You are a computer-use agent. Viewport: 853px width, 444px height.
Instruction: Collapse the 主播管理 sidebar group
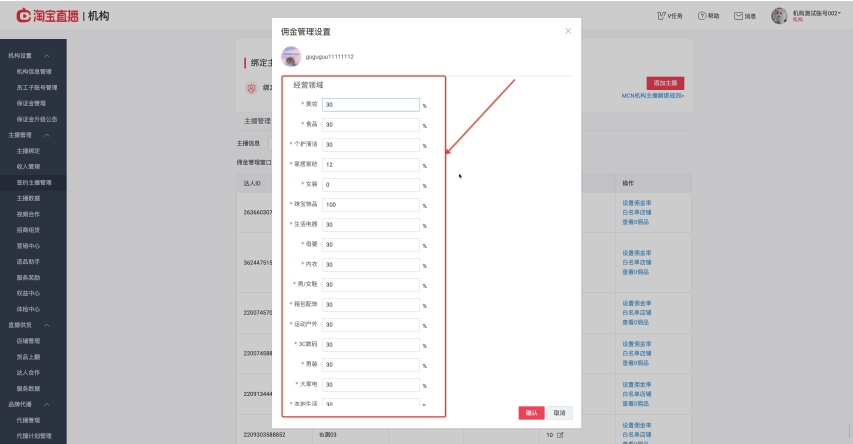(x=47, y=135)
